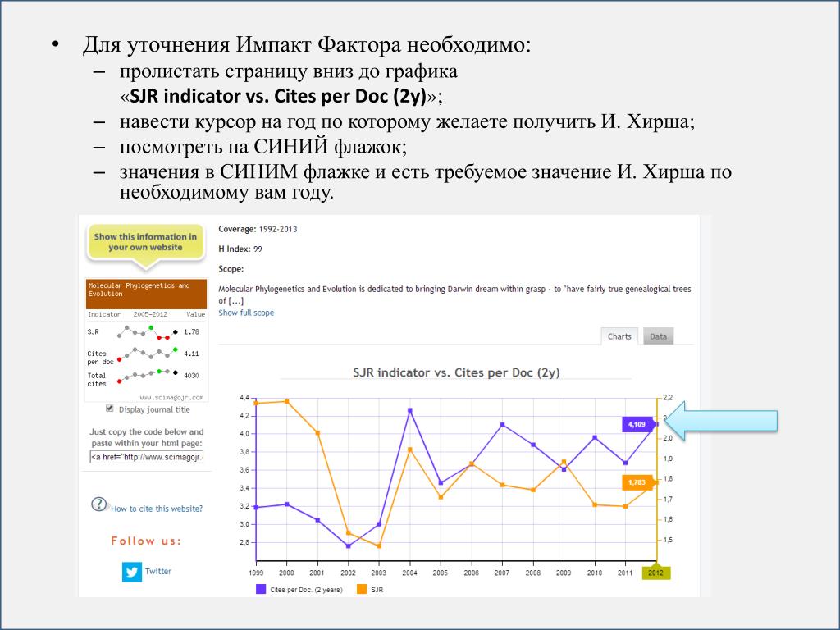Viewport: 840px width, 630px height.
Task: Click the Total cites value 4030
Action: [191, 376]
